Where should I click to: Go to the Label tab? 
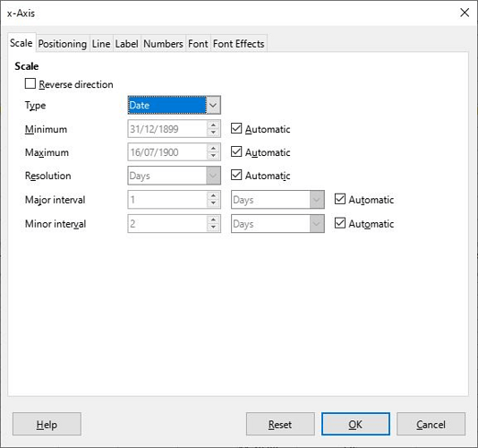point(126,44)
